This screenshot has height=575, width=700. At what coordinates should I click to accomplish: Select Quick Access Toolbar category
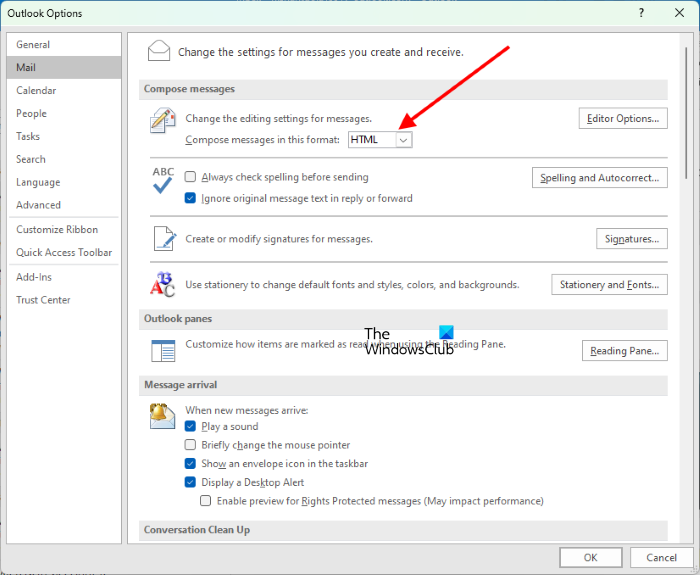tap(64, 252)
